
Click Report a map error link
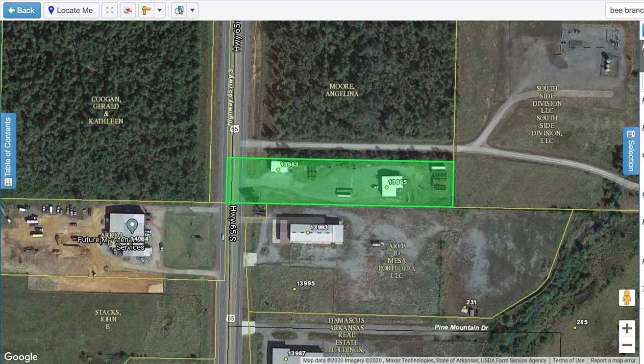pos(613,361)
